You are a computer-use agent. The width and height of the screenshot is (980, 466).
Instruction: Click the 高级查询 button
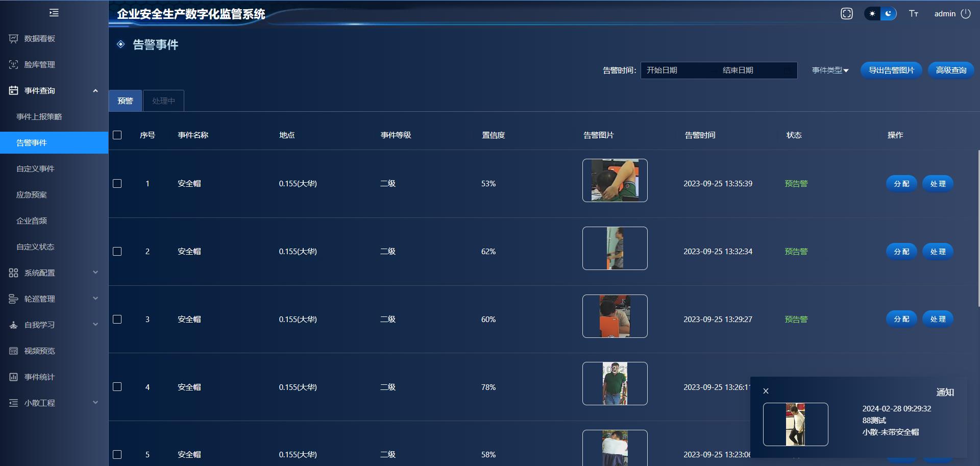click(x=951, y=70)
